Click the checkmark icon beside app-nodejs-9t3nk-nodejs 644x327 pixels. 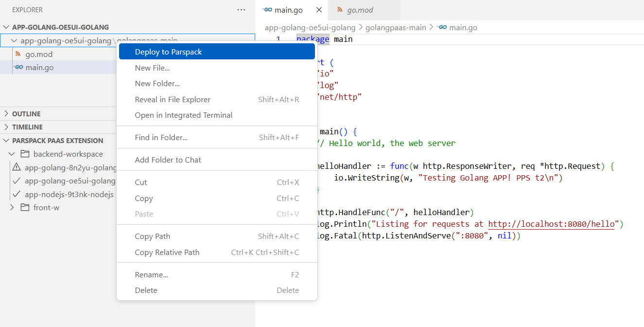pos(17,194)
